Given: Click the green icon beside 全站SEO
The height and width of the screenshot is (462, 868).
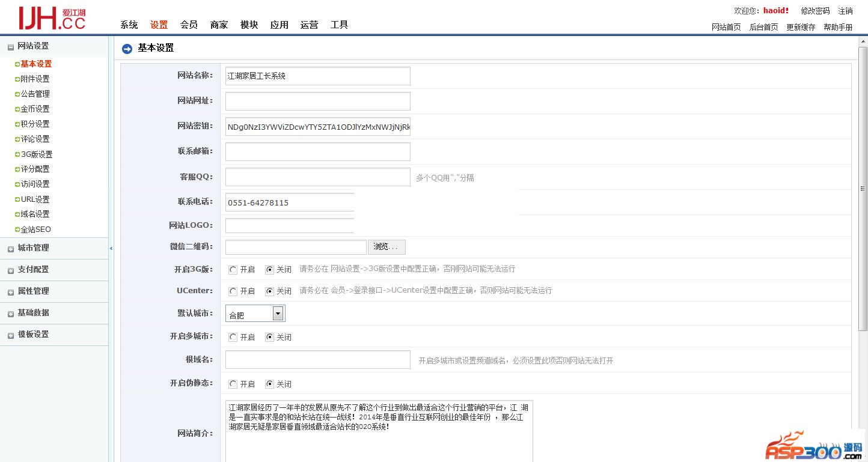Looking at the screenshot, I should tap(17, 229).
